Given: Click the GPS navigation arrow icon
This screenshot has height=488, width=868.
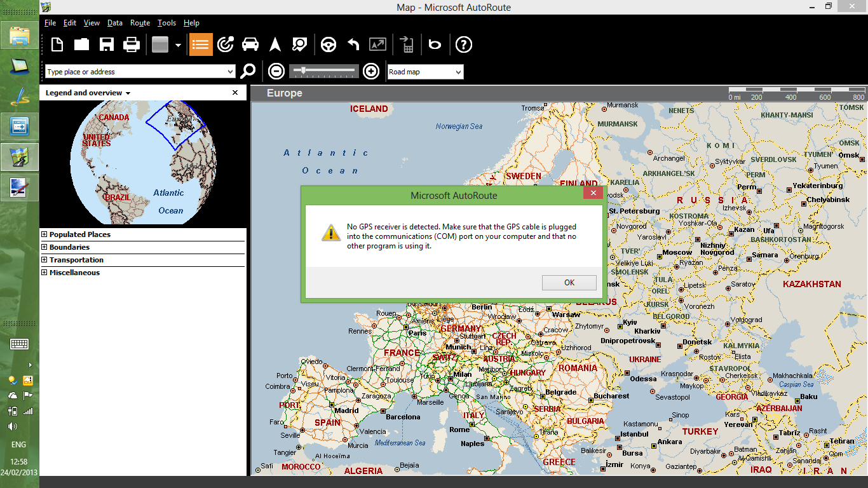Looking at the screenshot, I should click(275, 44).
